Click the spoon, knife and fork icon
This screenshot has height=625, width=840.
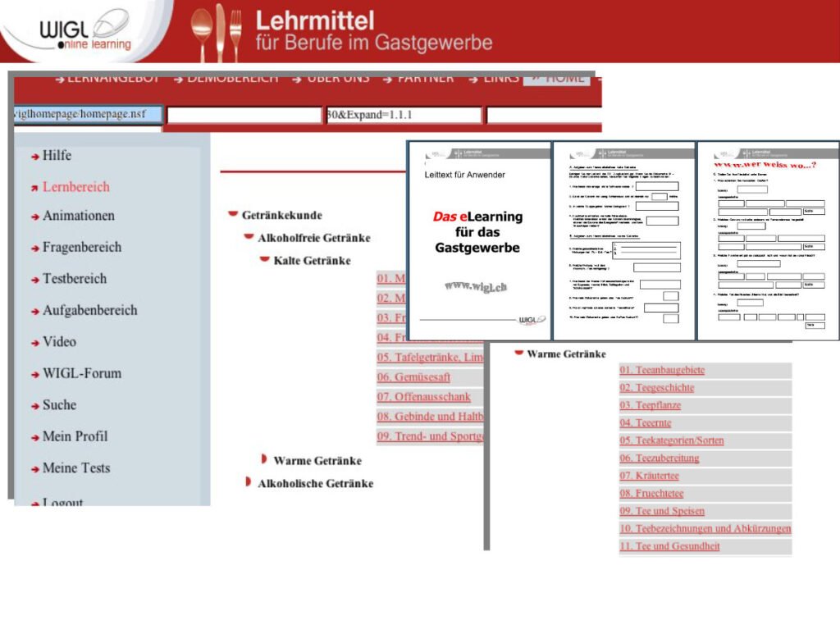(217, 32)
